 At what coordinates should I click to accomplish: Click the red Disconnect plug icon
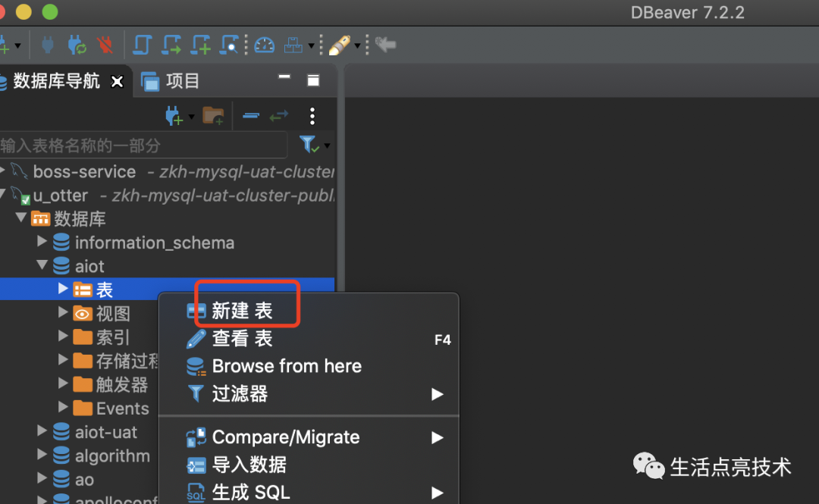[x=105, y=45]
